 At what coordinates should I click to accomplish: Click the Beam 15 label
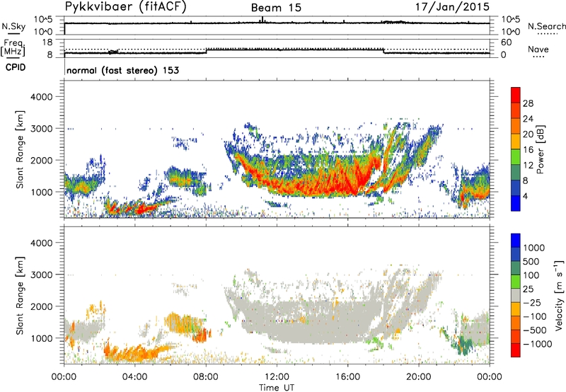(x=276, y=8)
